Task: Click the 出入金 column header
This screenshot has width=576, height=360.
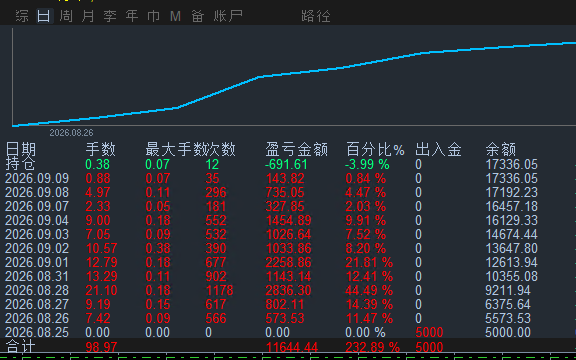Action: [x=438, y=150]
